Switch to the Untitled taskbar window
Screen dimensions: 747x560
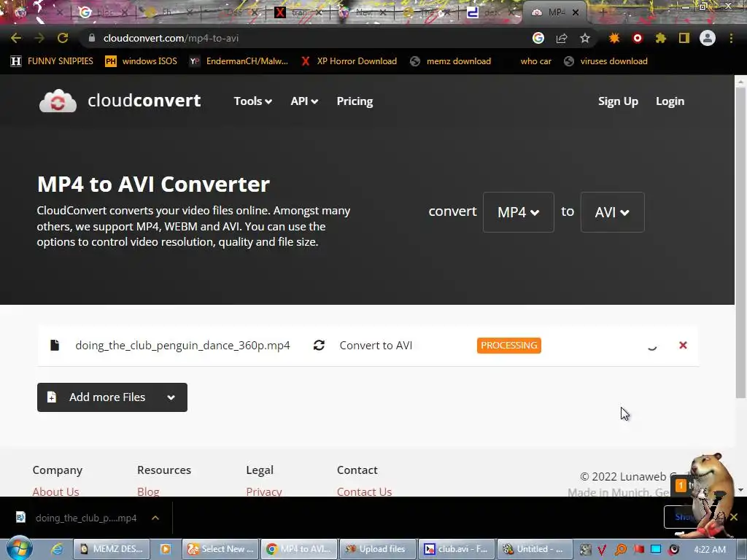[x=534, y=549]
